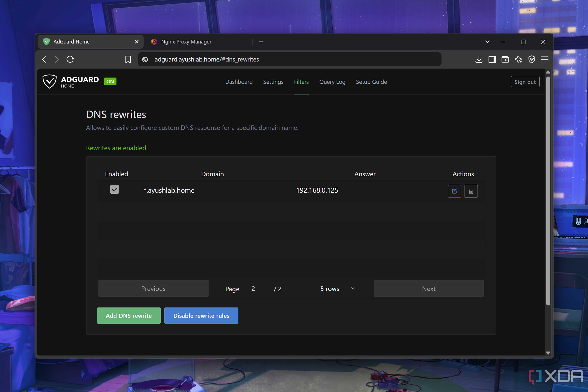Screen dimensions: 588x392
Task: Go to the Query Log
Action: point(332,82)
